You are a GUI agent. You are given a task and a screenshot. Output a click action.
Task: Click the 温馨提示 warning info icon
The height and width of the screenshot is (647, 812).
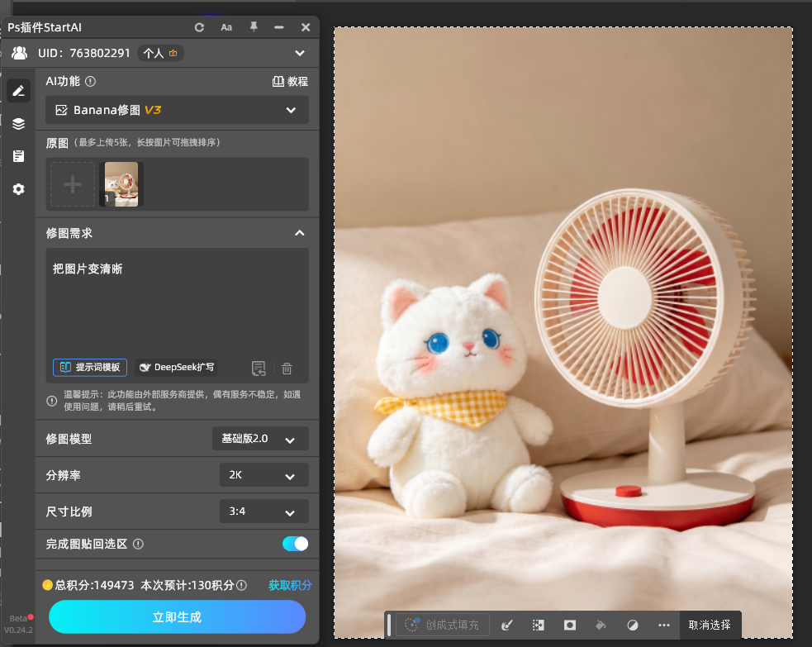tap(52, 401)
